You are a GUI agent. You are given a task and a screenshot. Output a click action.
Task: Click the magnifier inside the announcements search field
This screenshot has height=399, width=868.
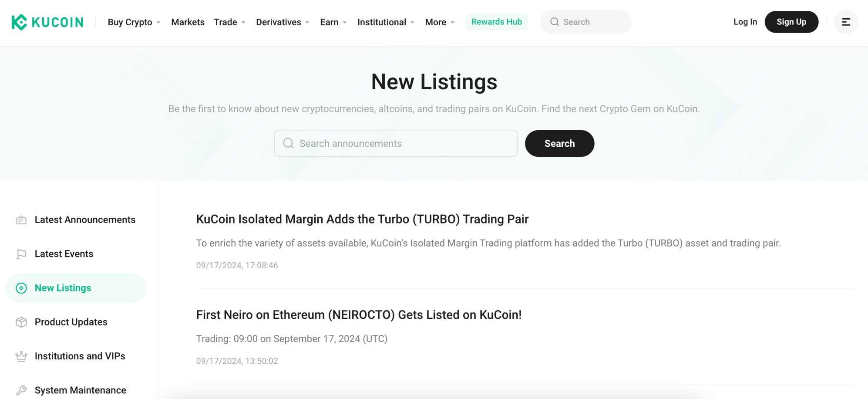click(x=288, y=143)
